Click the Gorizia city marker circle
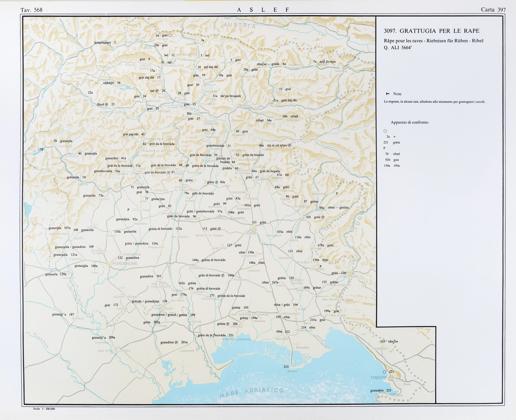Viewport: 516px width, 420px height. [x=350, y=273]
